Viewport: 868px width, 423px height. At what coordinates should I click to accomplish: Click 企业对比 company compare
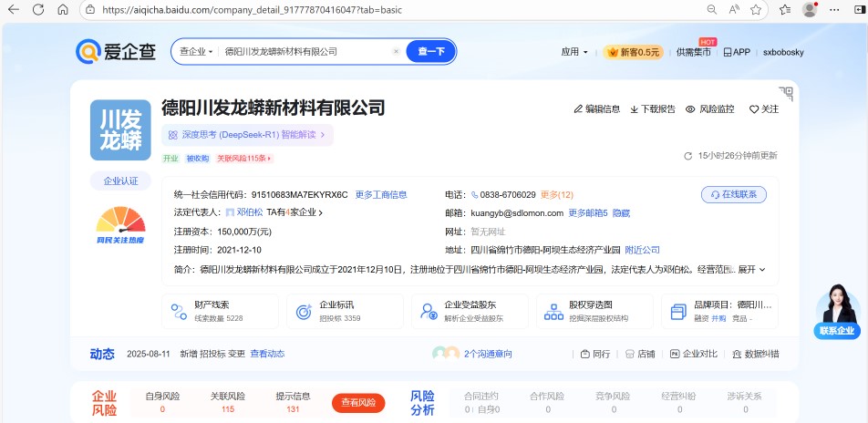click(694, 354)
